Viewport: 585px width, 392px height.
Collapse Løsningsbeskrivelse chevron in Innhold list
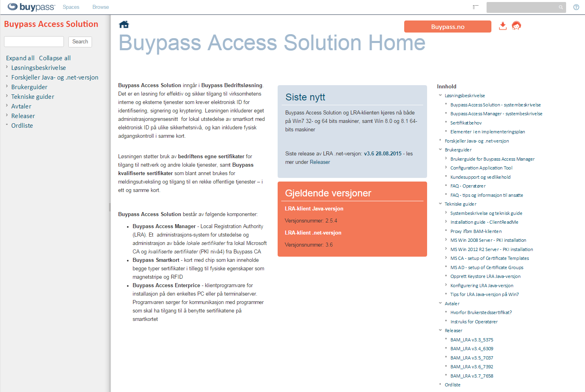440,96
